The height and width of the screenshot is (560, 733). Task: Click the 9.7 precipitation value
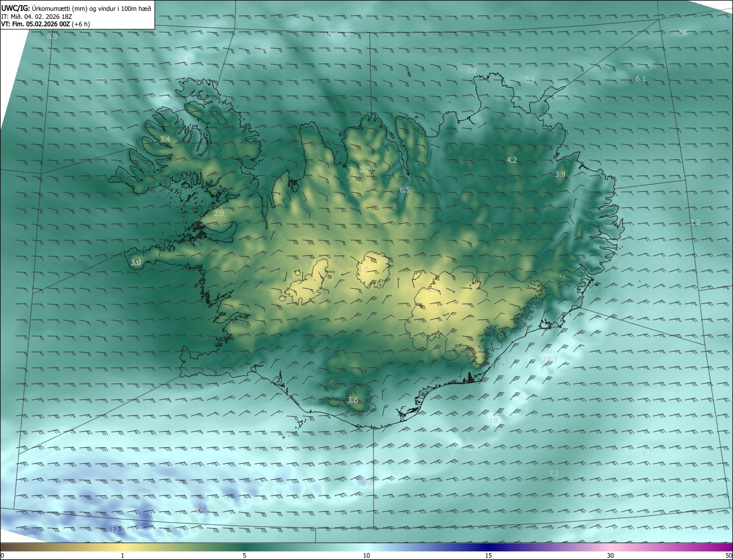click(x=647, y=452)
